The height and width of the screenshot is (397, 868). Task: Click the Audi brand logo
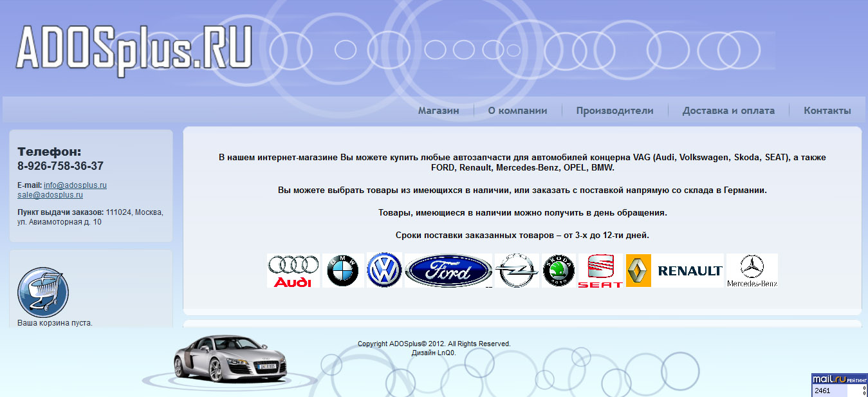pos(293,270)
